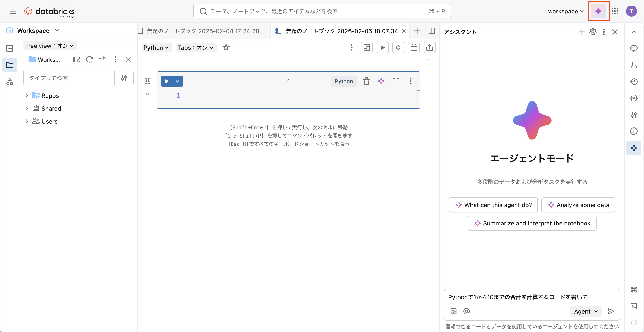Open the comments panel in right sidebar
The width and height of the screenshot is (644, 332).
click(x=634, y=48)
